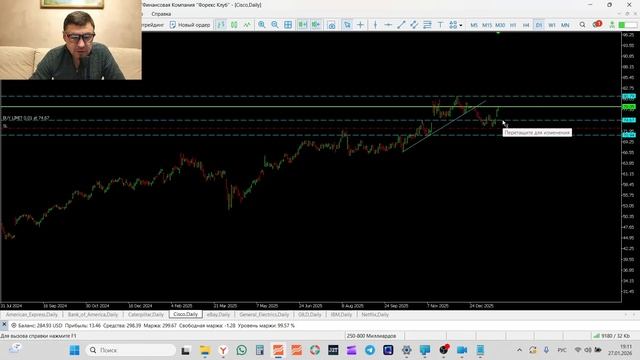Open the Windows Start menu
The image size is (640, 360).
pyautogui.click(x=74, y=350)
